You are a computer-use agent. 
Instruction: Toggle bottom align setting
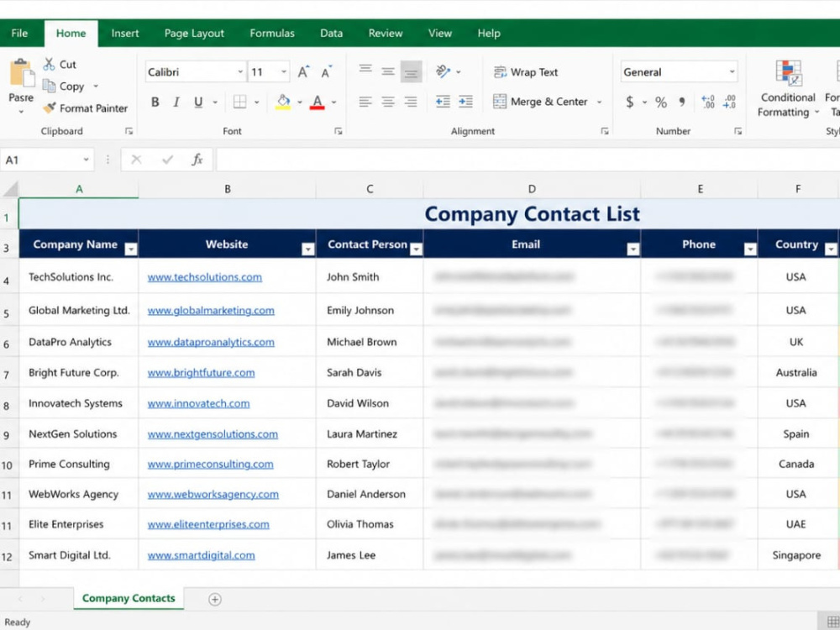pyautogui.click(x=411, y=71)
